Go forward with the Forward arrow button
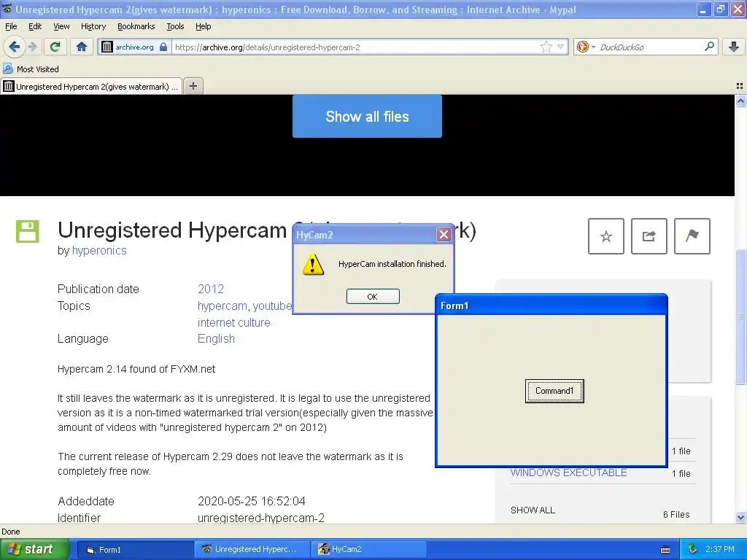The image size is (747, 560). [33, 47]
